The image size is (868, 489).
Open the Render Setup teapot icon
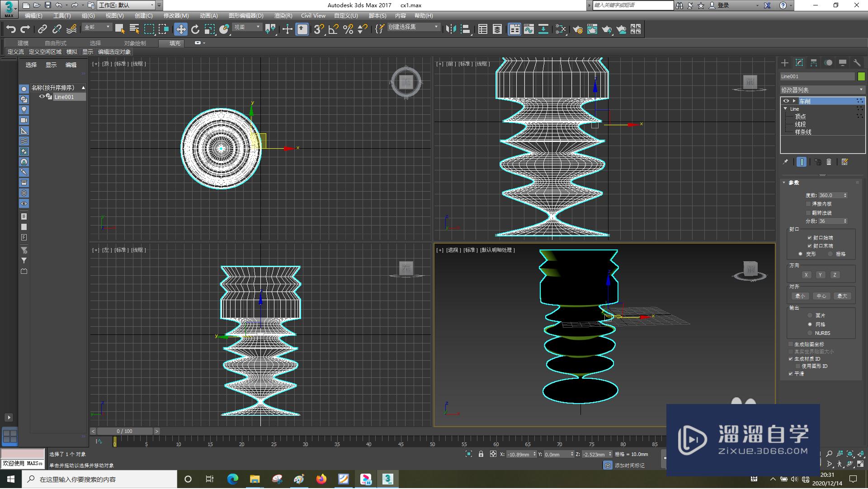578,29
